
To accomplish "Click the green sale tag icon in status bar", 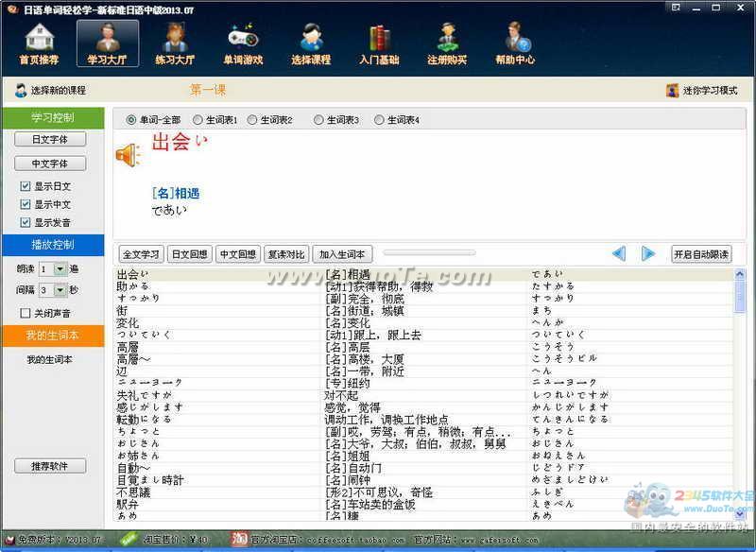I will click(x=128, y=539).
